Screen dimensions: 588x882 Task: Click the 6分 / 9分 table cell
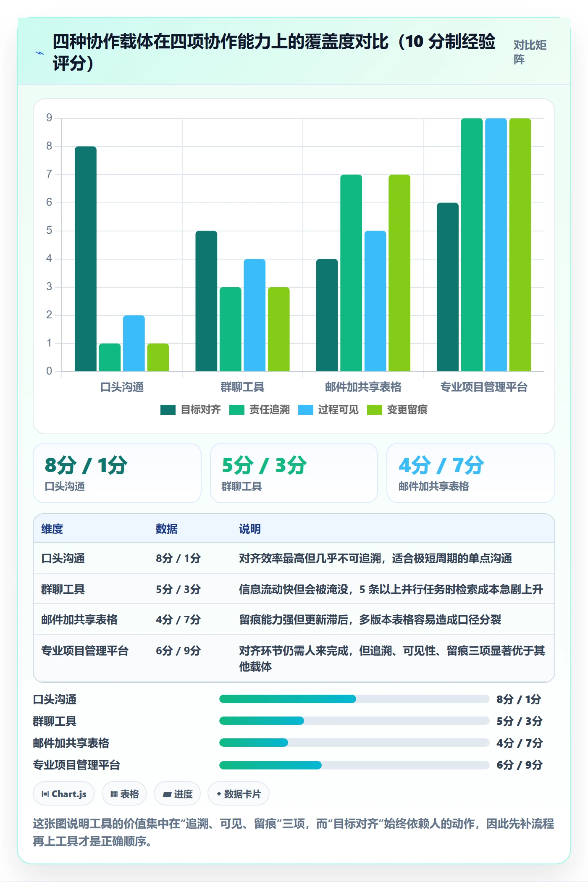[178, 651]
